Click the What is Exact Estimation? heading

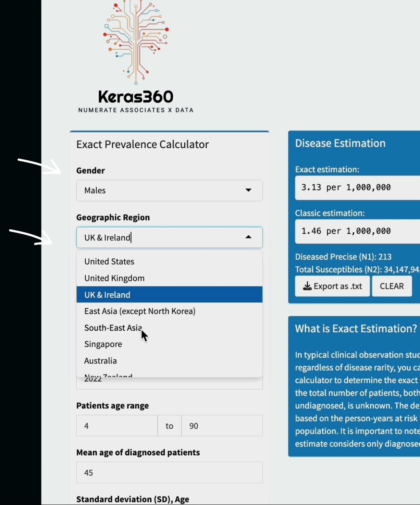356,329
